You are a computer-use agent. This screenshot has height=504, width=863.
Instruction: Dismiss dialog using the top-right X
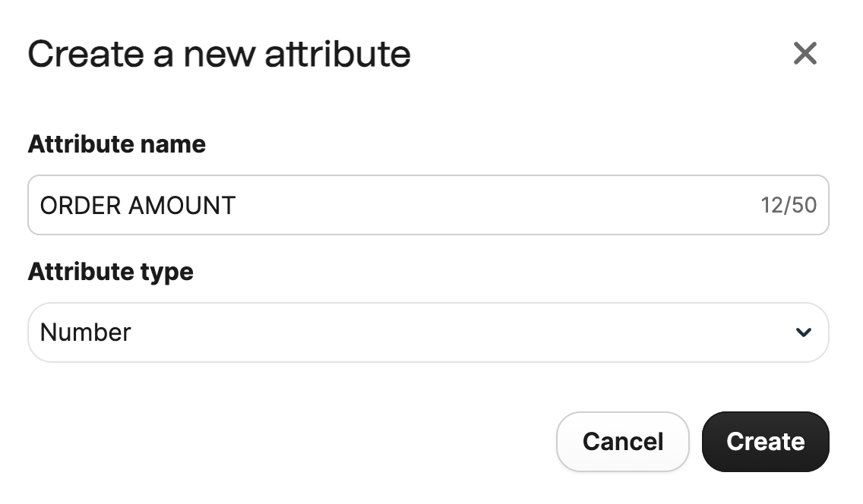click(x=805, y=53)
